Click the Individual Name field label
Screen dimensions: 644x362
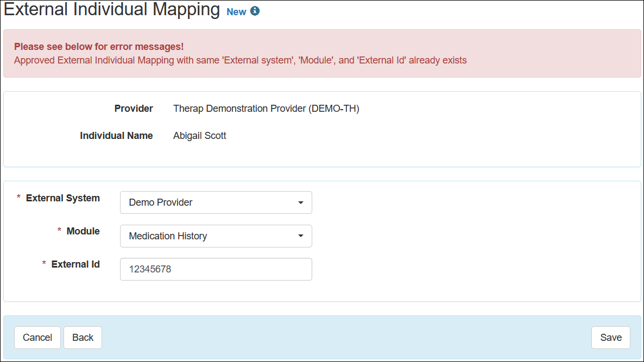click(x=116, y=136)
